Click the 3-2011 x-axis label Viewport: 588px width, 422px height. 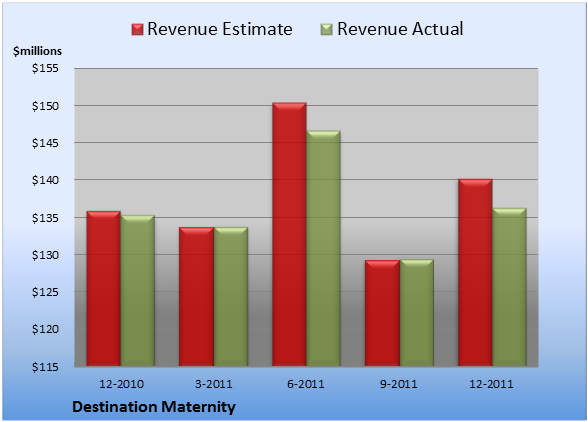click(214, 384)
